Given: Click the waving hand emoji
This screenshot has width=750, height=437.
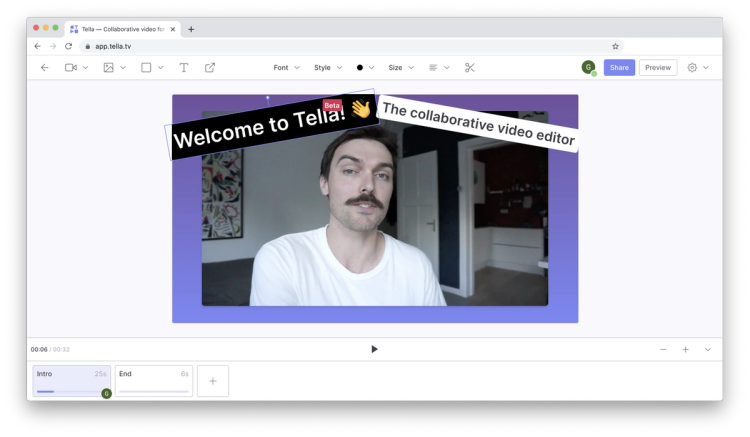Looking at the screenshot, I should click(361, 109).
